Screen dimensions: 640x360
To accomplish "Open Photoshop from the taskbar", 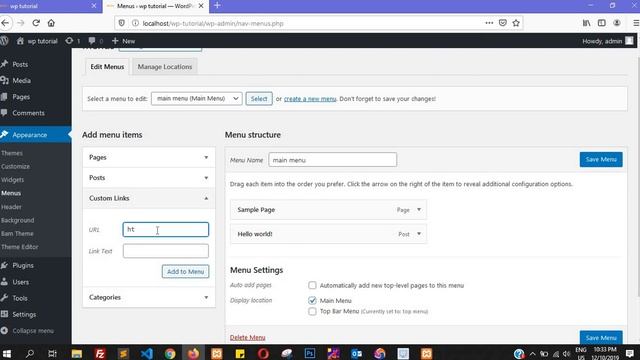I will click(x=310, y=353).
